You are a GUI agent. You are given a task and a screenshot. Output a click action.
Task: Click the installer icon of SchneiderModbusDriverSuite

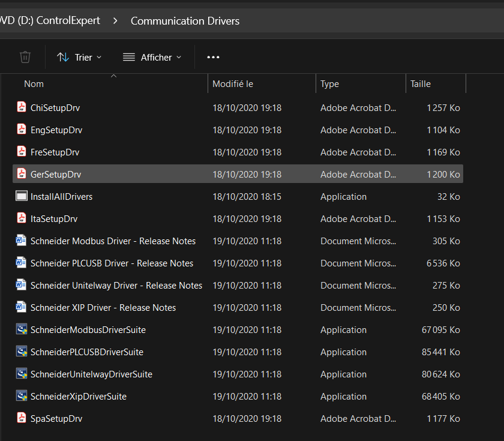coord(21,329)
